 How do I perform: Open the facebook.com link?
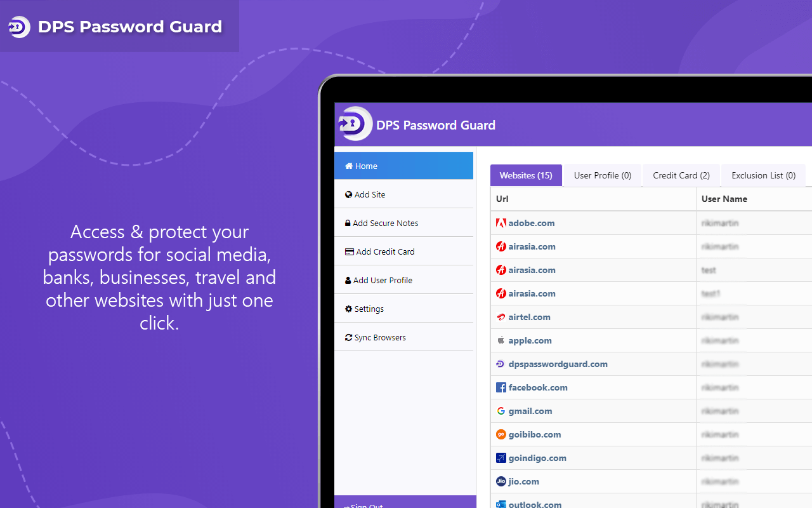click(538, 387)
